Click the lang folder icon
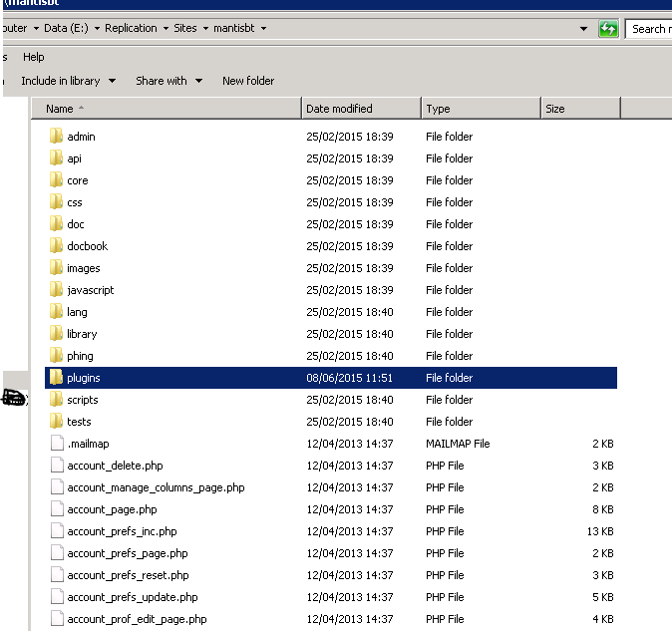Image resolution: width=672 pixels, height=631 pixels. [x=56, y=311]
